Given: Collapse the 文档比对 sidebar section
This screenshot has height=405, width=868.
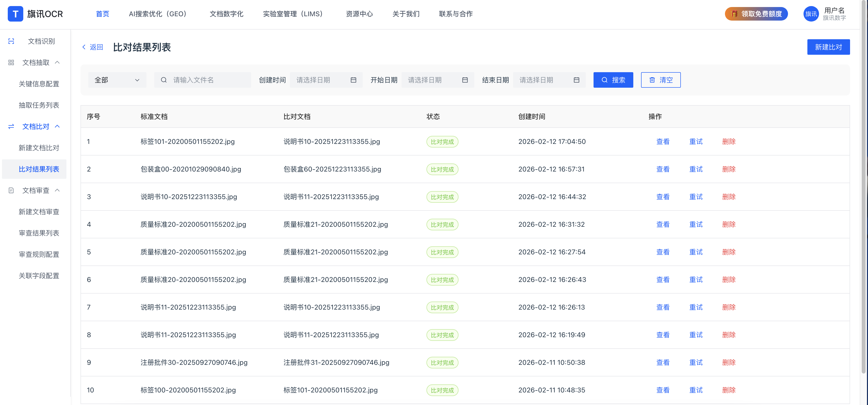Looking at the screenshot, I should [57, 126].
